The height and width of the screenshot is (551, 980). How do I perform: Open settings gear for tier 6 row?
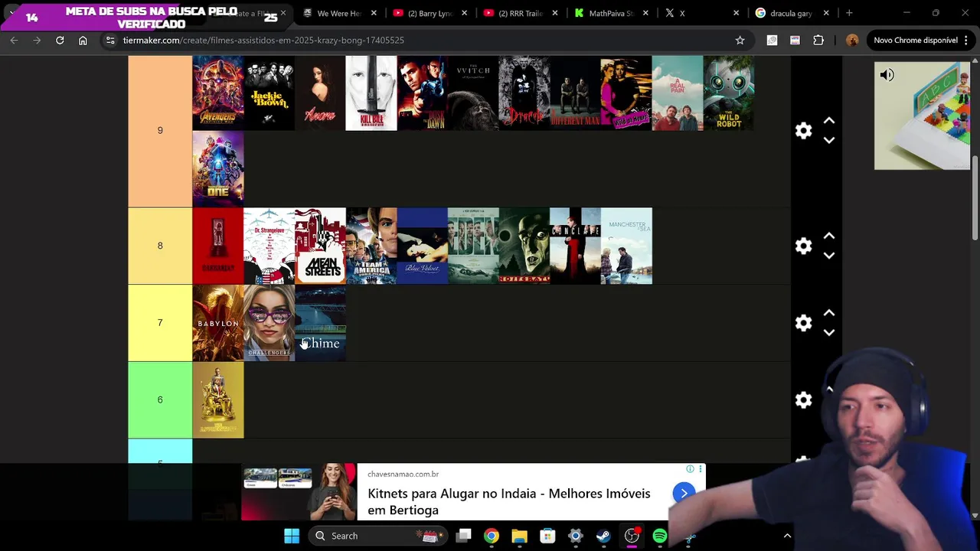coord(803,400)
